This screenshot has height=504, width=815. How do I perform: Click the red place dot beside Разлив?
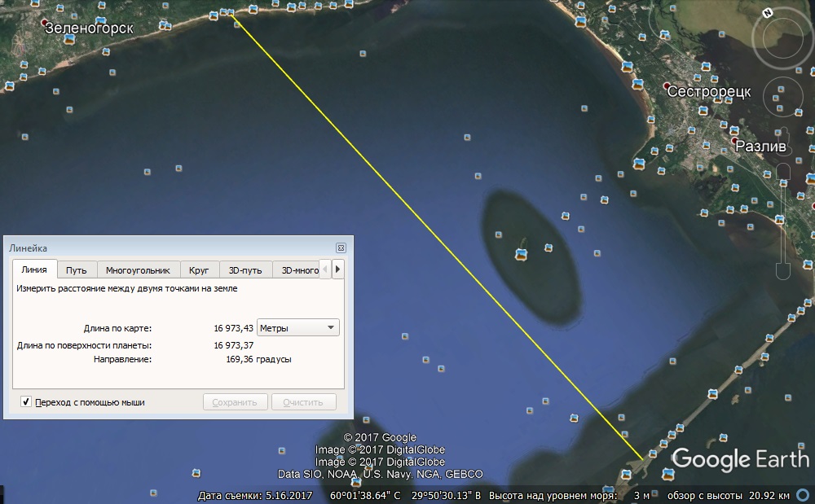point(734,140)
